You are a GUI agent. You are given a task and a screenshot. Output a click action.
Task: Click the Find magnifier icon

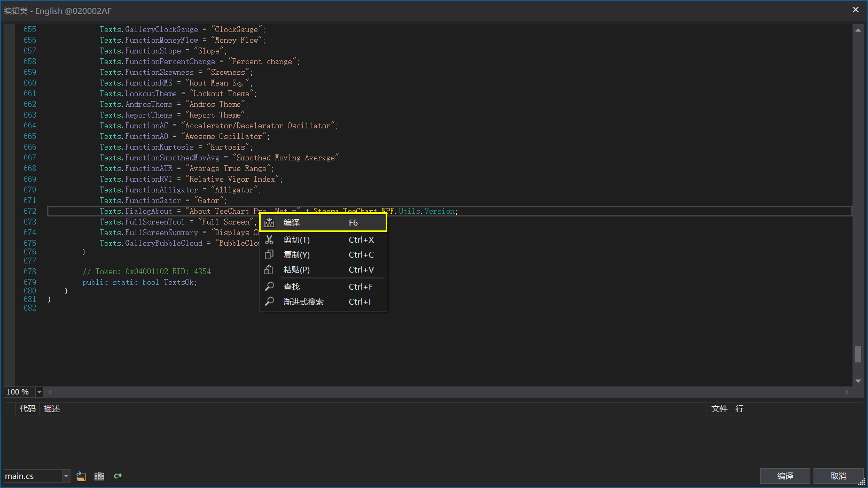270,286
